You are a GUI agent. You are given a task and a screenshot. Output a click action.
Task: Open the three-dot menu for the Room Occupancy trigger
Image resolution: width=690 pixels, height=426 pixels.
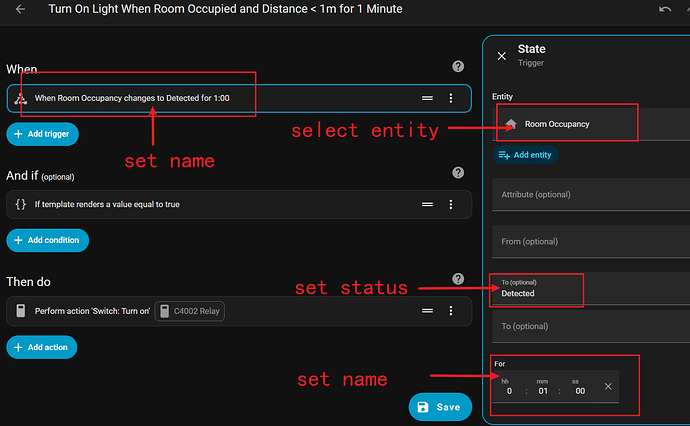451,98
